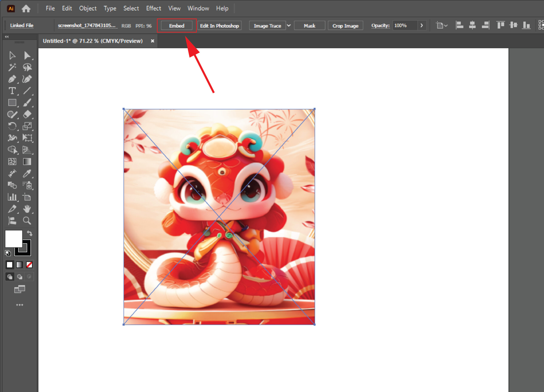
Task: Select the Eyedropper tool
Action: tap(27, 173)
